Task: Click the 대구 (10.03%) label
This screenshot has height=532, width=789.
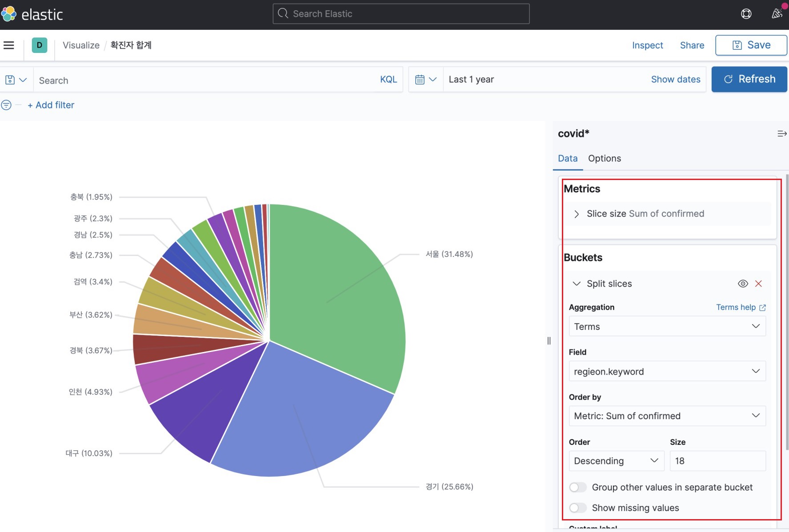Action: [x=89, y=453]
